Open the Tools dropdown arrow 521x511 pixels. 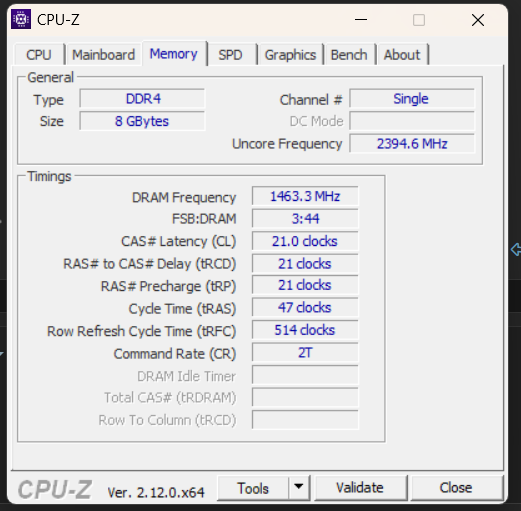click(x=299, y=487)
